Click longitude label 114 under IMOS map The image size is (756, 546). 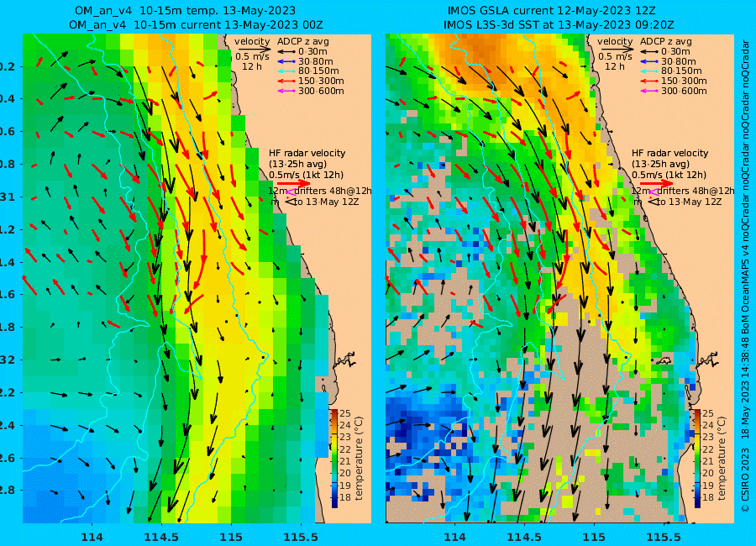coord(454,537)
